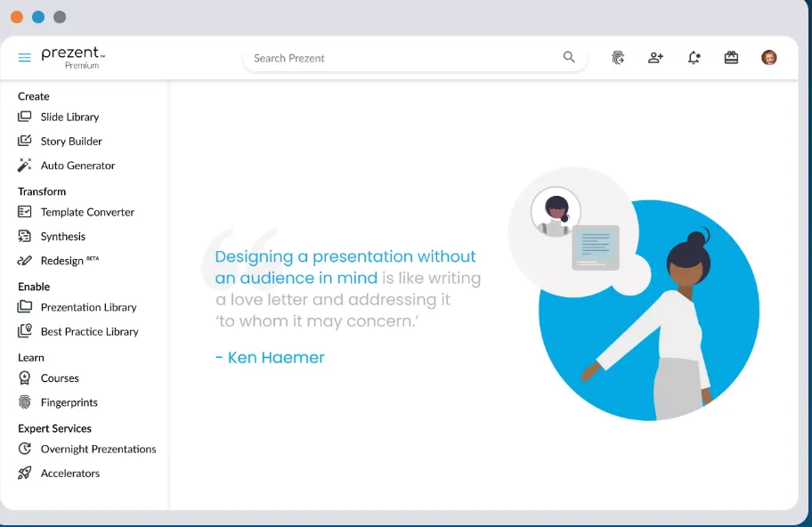This screenshot has height=527, width=812.
Task: Click the Story Builder icon
Action: [x=24, y=141]
